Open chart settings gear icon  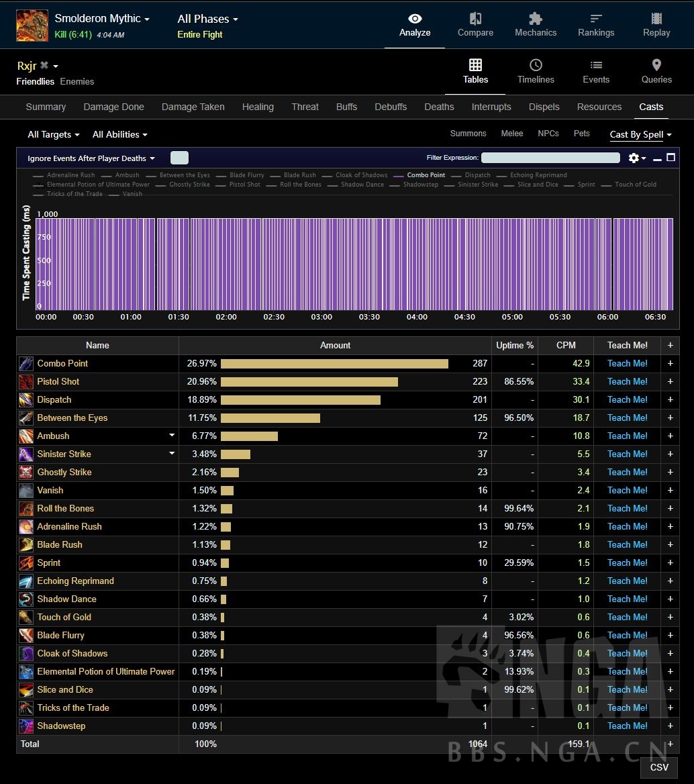(635, 158)
